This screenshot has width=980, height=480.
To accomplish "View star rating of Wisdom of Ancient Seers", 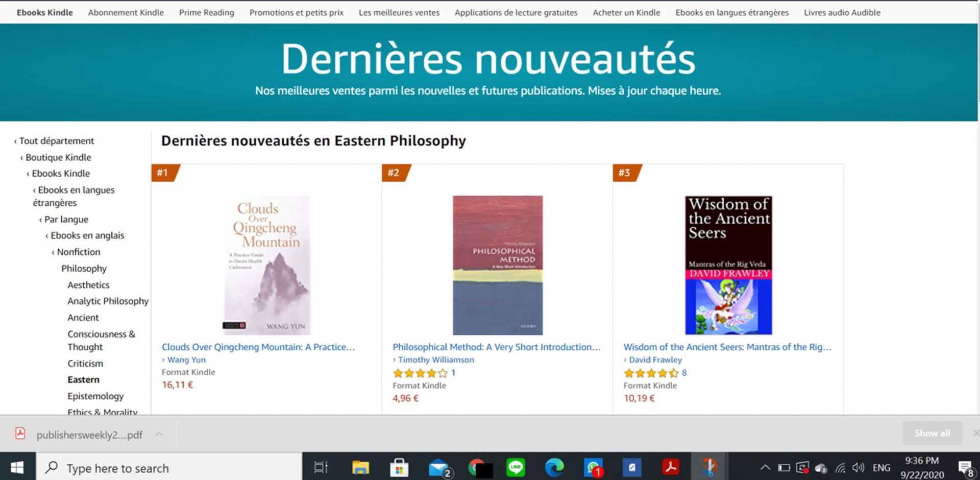I will 650,373.
